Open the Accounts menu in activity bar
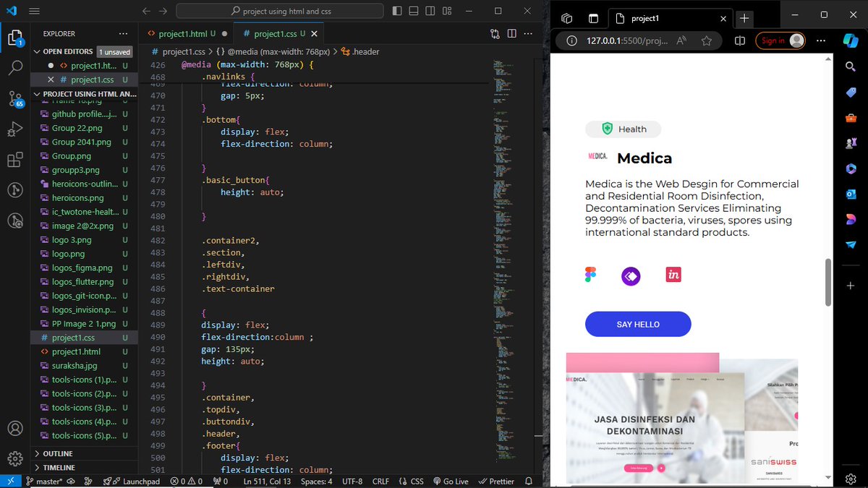The image size is (868, 488). click(15, 429)
